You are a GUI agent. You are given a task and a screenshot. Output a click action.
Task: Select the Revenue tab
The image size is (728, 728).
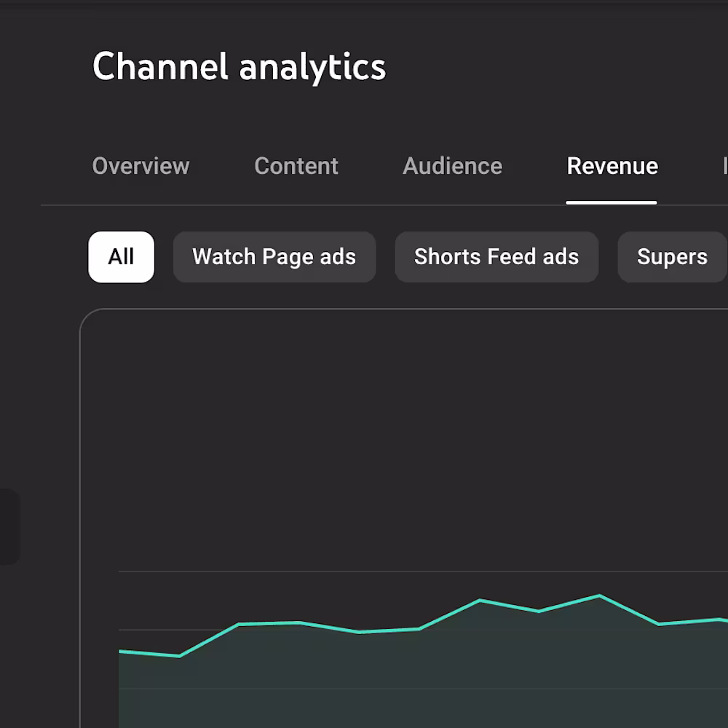pyautogui.click(x=612, y=166)
